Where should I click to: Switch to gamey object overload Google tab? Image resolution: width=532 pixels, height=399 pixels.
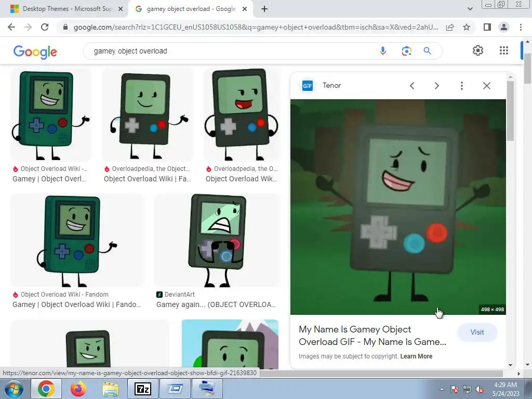(x=191, y=9)
